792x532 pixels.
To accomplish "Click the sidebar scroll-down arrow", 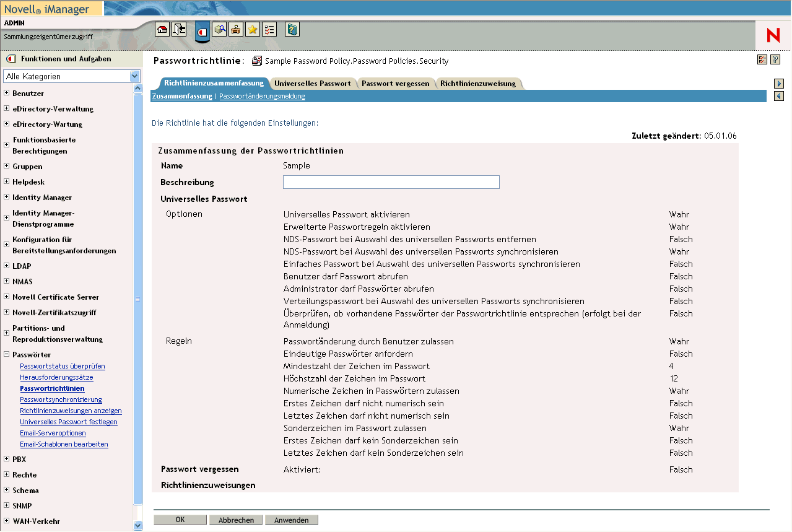I will coord(138,525).
